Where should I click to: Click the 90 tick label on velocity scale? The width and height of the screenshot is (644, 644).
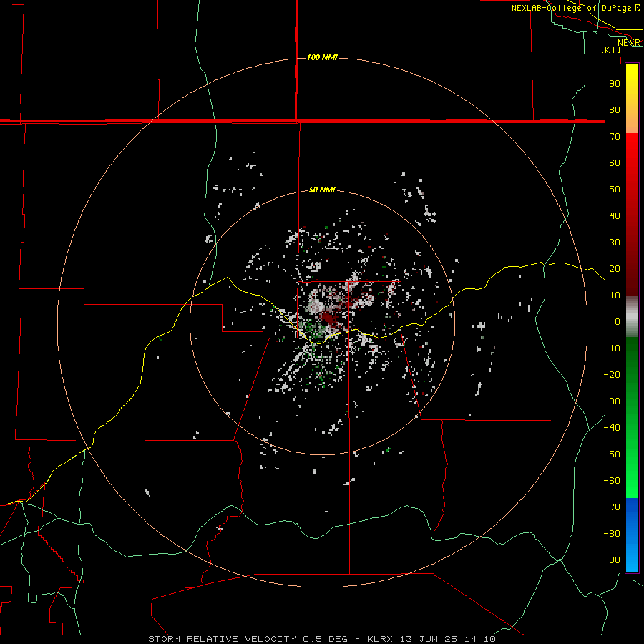point(615,84)
